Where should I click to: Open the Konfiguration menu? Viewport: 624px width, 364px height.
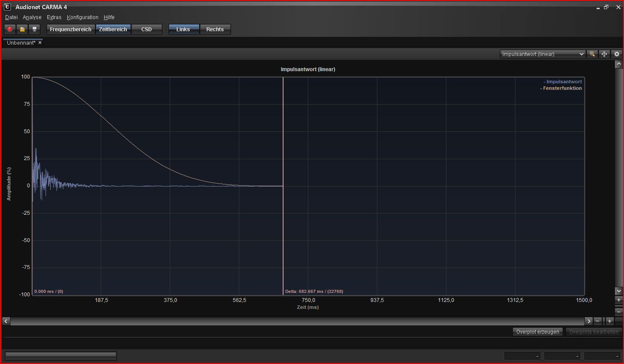pyautogui.click(x=83, y=17)
